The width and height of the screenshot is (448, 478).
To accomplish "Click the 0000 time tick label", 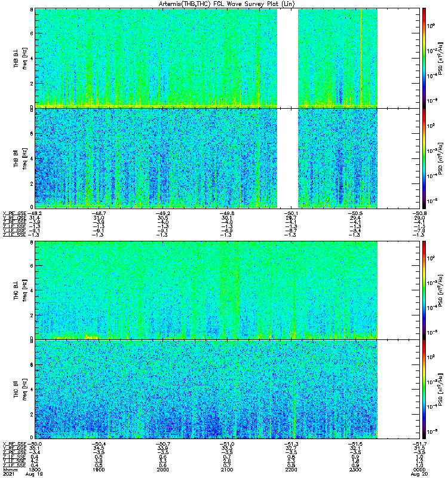I will 420,470.
